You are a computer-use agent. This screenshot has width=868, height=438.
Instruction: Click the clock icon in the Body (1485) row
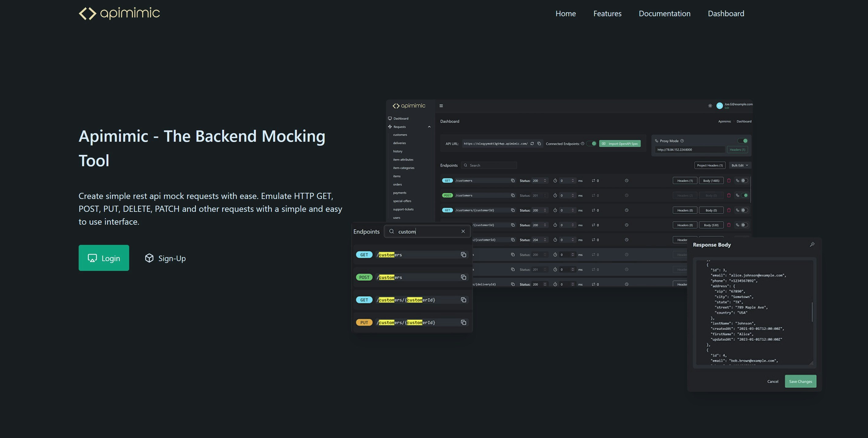[627, 181]
